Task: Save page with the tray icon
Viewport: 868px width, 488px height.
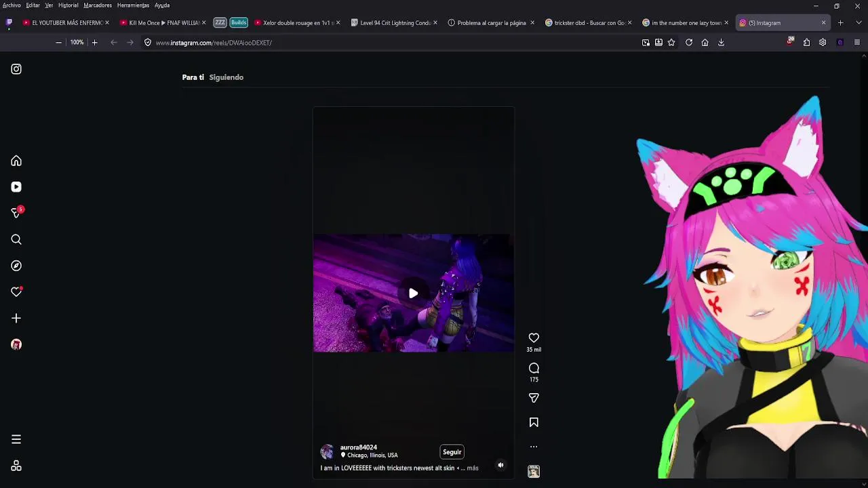Action: pyautogui.click(x=658, y=43)
